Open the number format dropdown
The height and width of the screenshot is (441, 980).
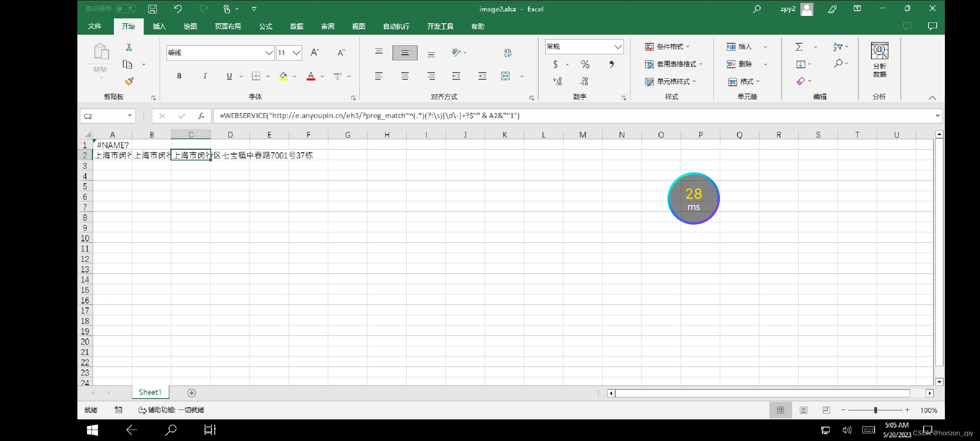(618, 47)
